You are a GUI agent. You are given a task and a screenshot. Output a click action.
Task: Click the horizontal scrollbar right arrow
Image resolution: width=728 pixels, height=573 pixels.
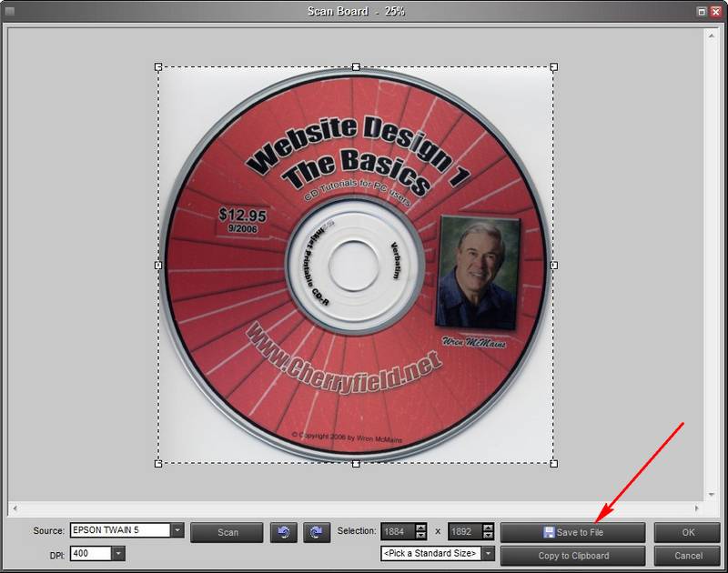(x=696, y=508)
